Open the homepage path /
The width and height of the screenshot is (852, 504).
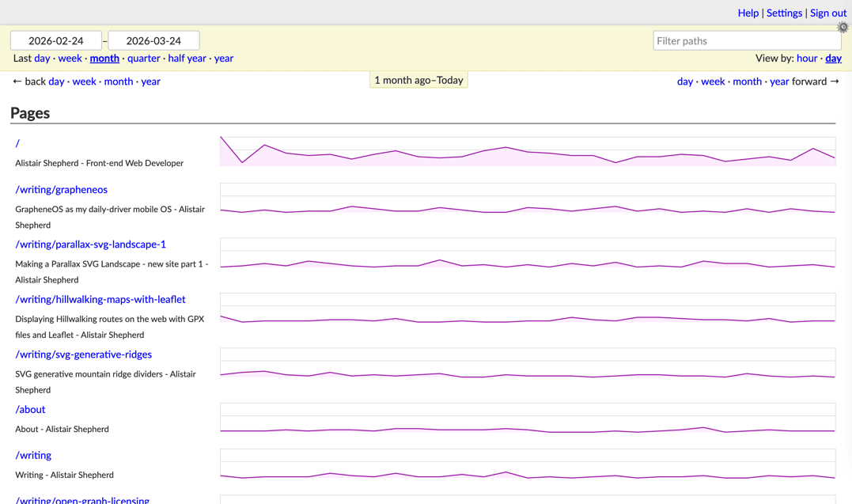[x=17, y=143]
